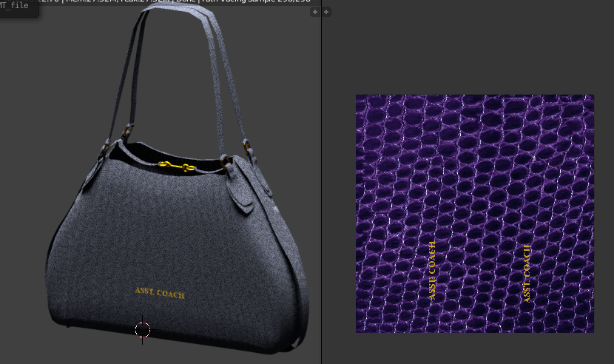Click the second plus icon nearest the viewport divider

click(x=326, y=12)
